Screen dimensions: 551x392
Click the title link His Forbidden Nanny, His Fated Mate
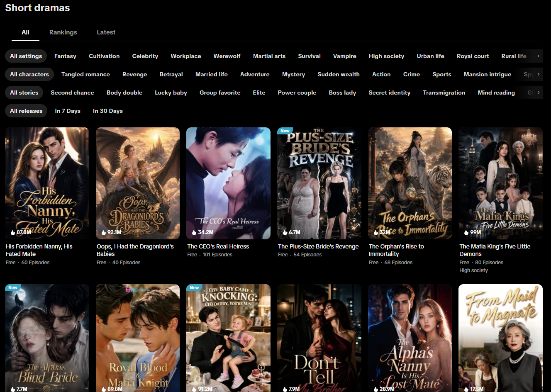point(39,250)
